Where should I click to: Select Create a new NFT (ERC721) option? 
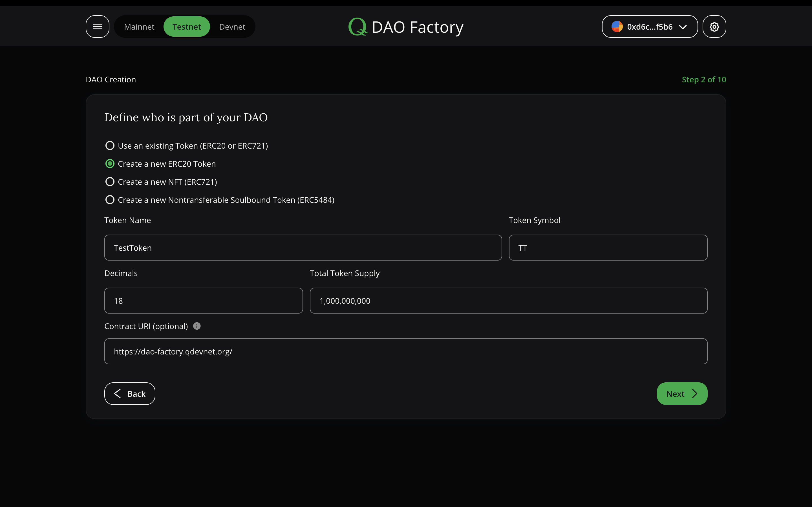[110, 182]
